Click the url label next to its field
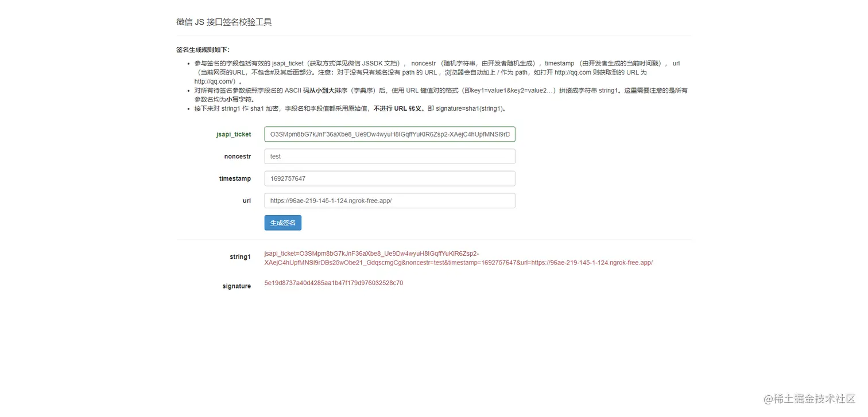The height and width of the screenshot is (417, 868). [x=247, y=201]
